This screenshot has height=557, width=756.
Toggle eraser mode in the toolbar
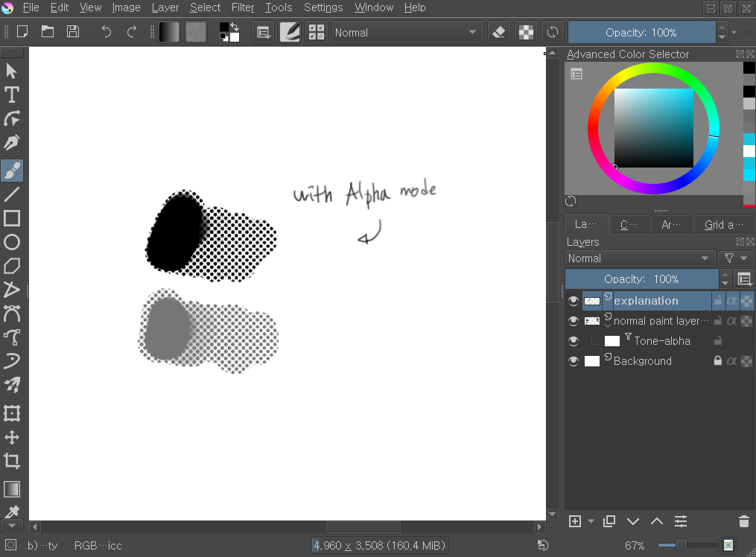pyautogui.click(x=499, y=32)
